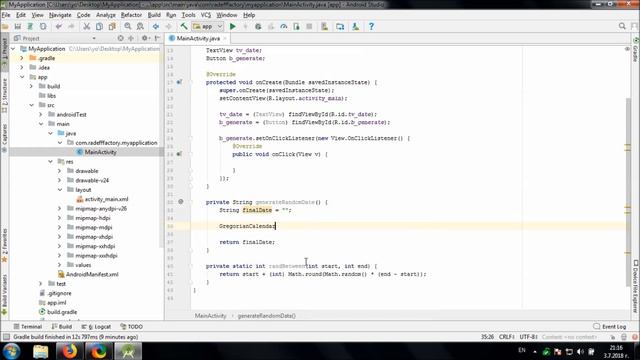Click the generateRandomDate() breadcrumb

(x=267, y=316)
